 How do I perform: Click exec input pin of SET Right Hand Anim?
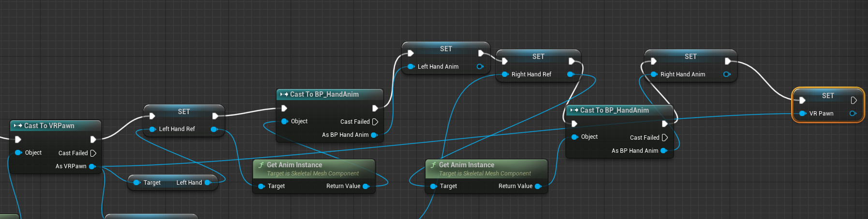[x=653, y=61]
